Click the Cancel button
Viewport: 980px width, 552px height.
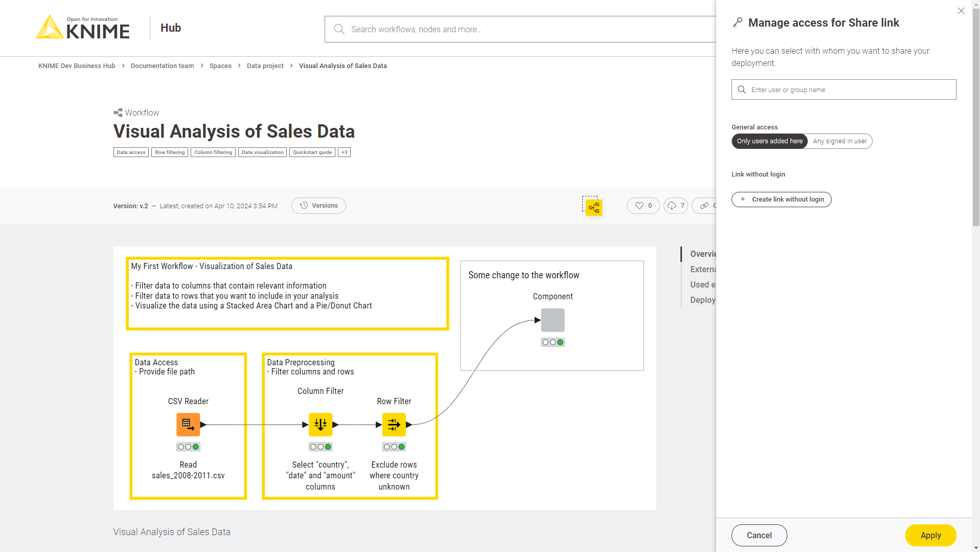point(759,535)
